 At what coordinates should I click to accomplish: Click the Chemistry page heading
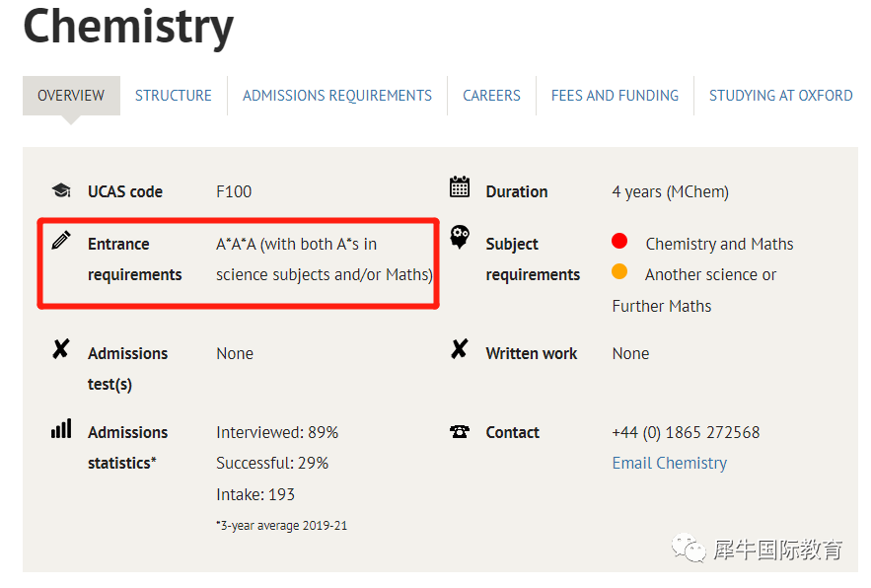click(128, 27)
